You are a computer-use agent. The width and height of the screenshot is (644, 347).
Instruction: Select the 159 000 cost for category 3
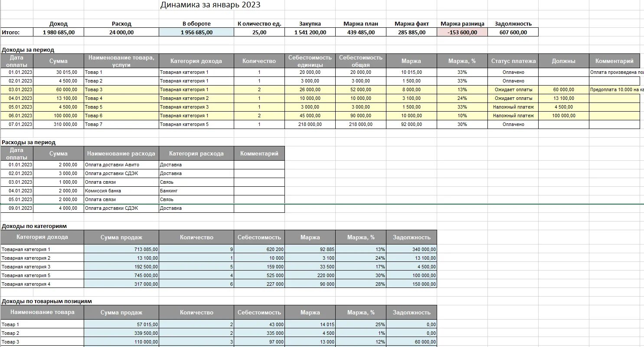pyautogui.click(x=259, y=267)
